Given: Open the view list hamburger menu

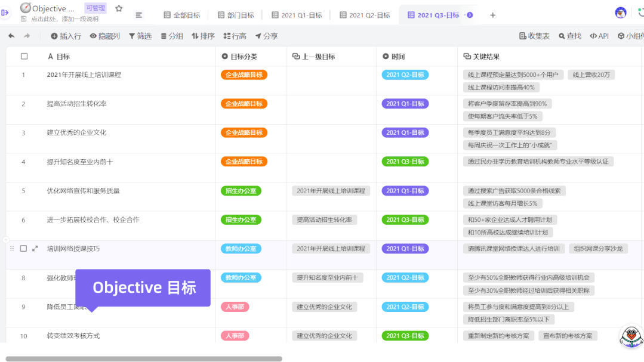Looking at the screenshot, I should tap(139, 15).
